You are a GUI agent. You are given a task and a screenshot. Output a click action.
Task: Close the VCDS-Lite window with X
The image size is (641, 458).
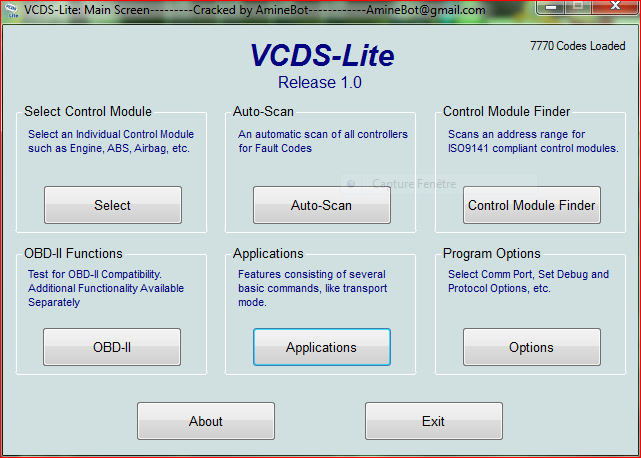(615, 7)
